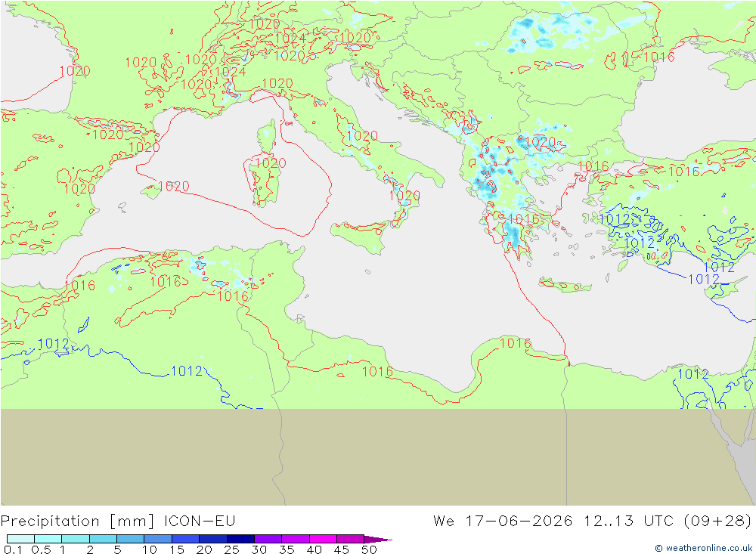Click the date "We 17-06-2026"

(x=503, y=522)
